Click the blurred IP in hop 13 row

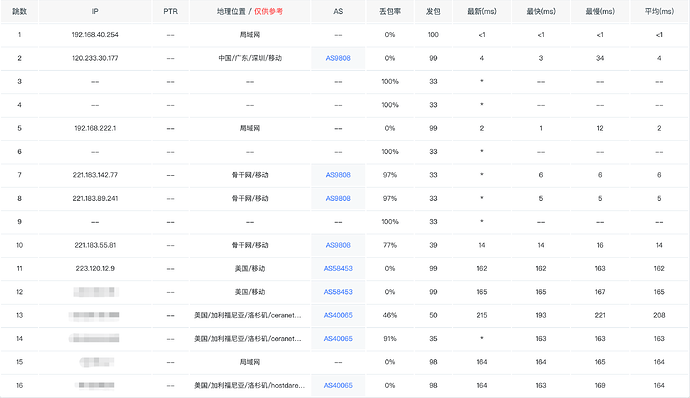tap(94, 315)
